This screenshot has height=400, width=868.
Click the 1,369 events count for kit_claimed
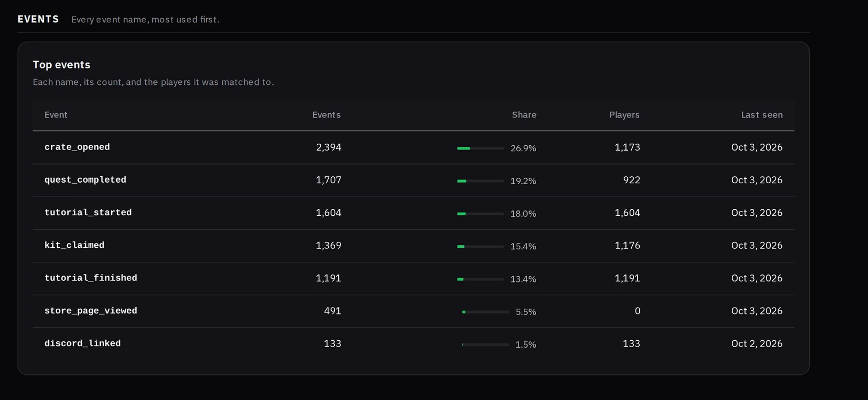(328, 245)
